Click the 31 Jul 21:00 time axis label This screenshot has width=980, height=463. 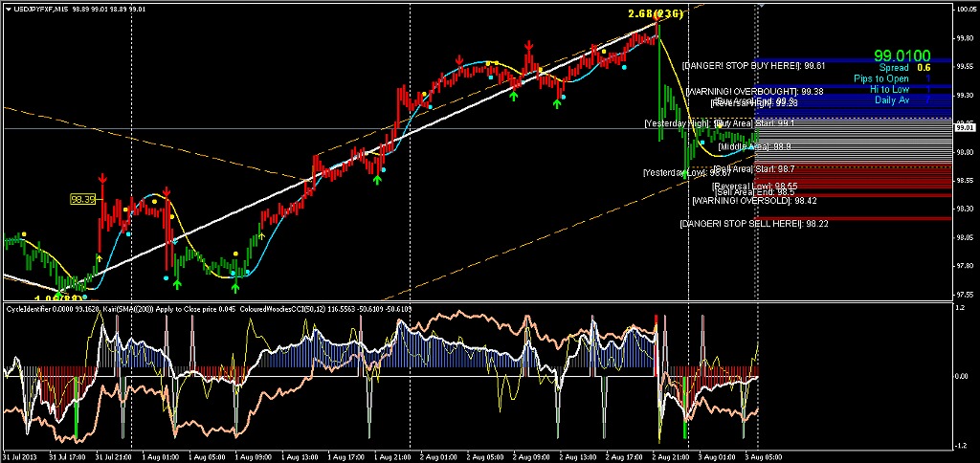[114, 456]
